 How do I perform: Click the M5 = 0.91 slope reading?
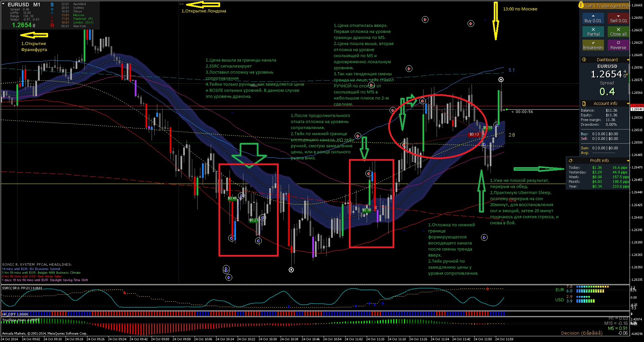(x=618, y=328)
